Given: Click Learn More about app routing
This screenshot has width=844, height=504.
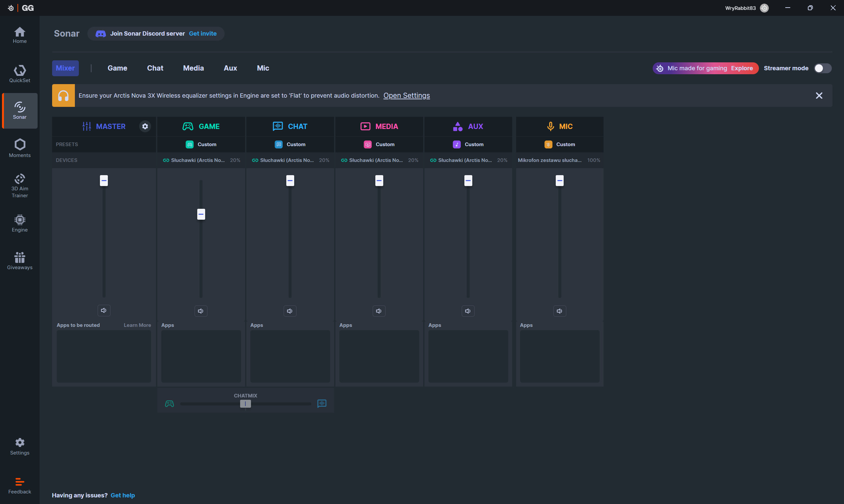Looking at the screenshot, I should point(137,325).
